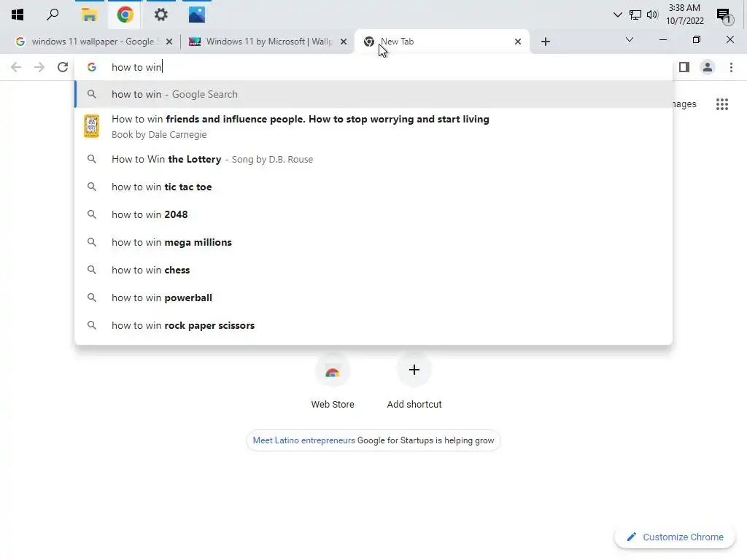Go forward to the next page
747x560 pixels.
tap(39, 67)
